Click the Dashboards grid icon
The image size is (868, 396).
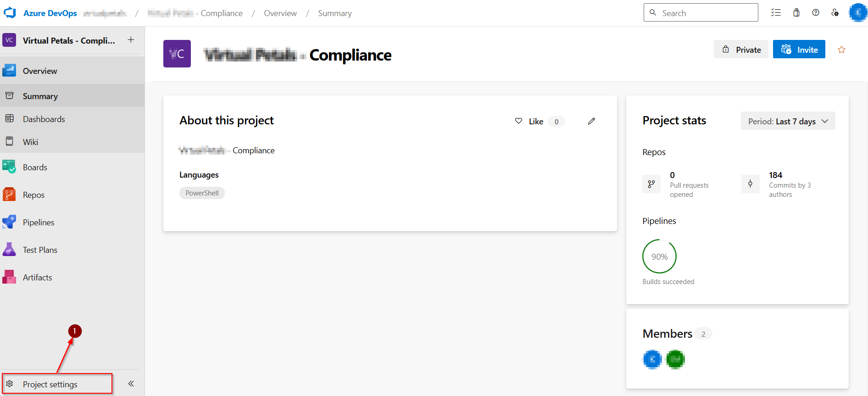9,118
